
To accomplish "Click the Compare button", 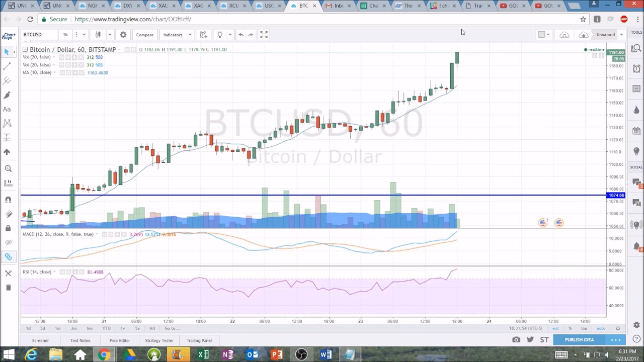I will (145, 35).
